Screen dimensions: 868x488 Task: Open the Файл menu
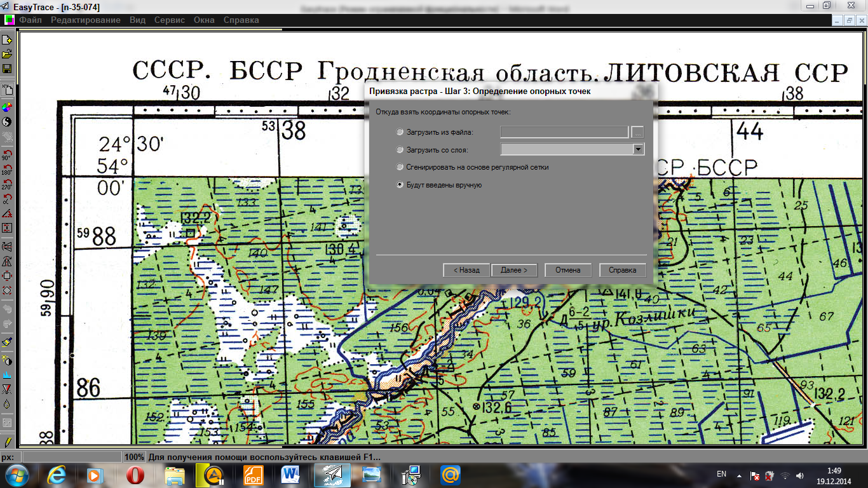point(31,20)
